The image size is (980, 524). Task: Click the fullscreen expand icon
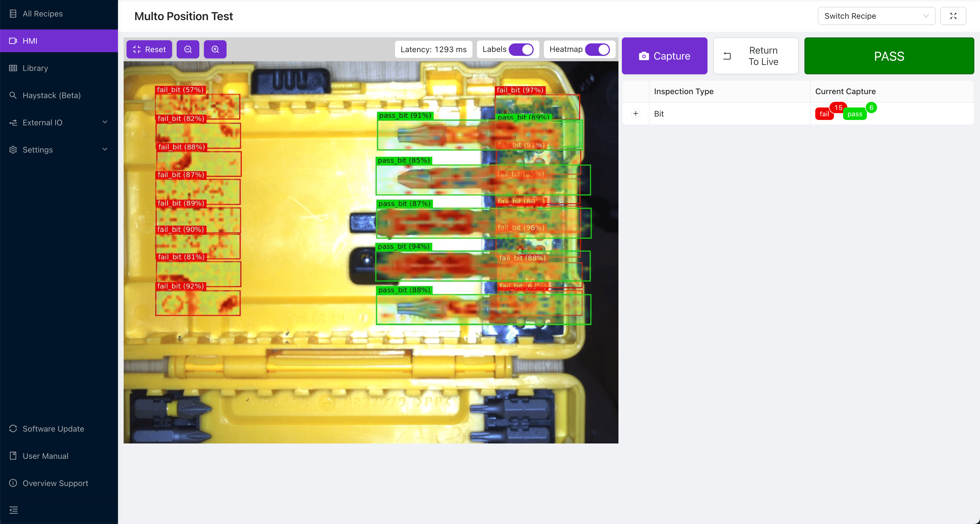953,16
